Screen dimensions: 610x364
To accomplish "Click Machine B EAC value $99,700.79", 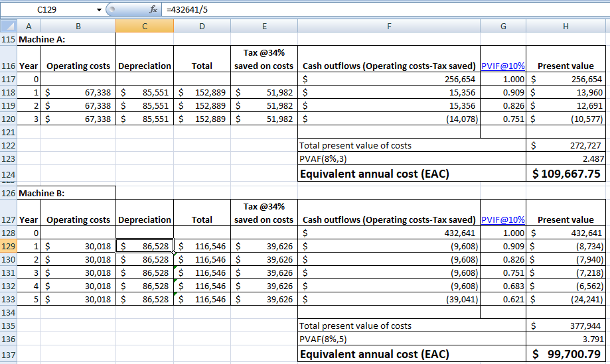I will click(566, 354).
